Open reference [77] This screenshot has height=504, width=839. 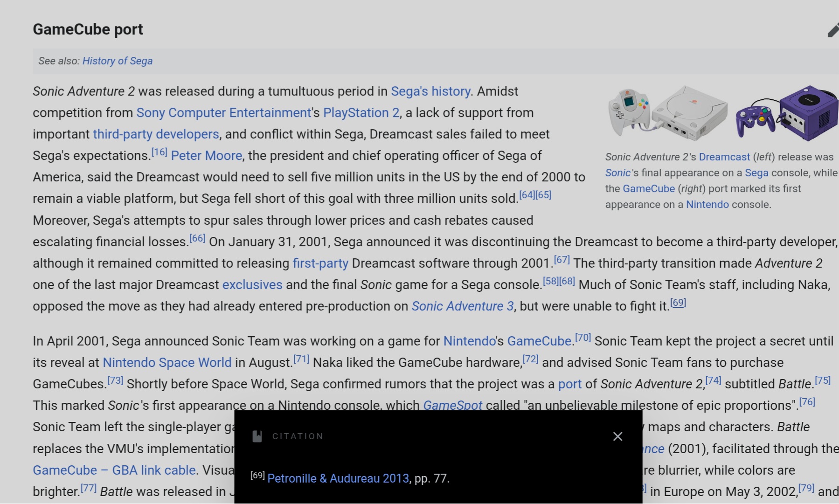click(x=89, y=488)
